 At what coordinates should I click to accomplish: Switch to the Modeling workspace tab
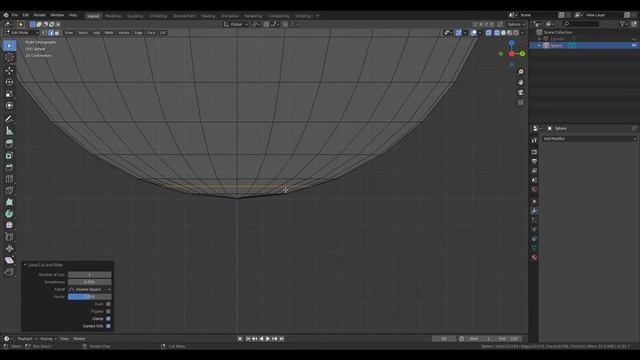tap(113, 16)
